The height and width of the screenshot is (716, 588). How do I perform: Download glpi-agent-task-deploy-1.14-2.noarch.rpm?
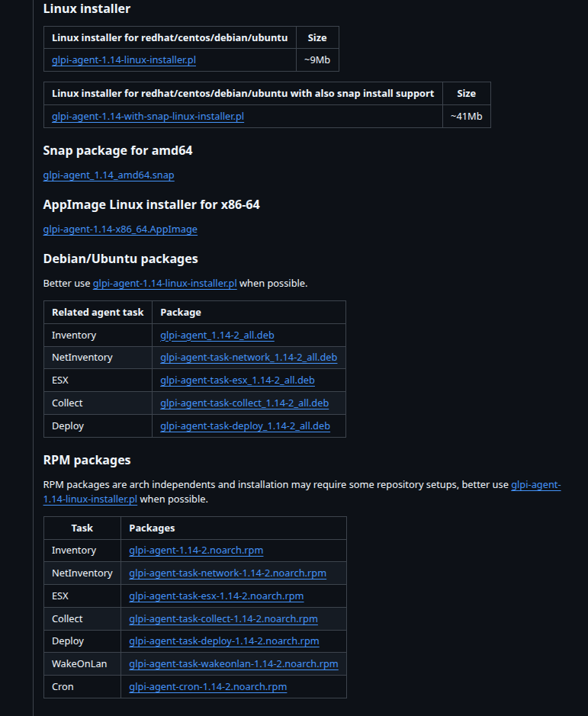(x=224, y=641)
